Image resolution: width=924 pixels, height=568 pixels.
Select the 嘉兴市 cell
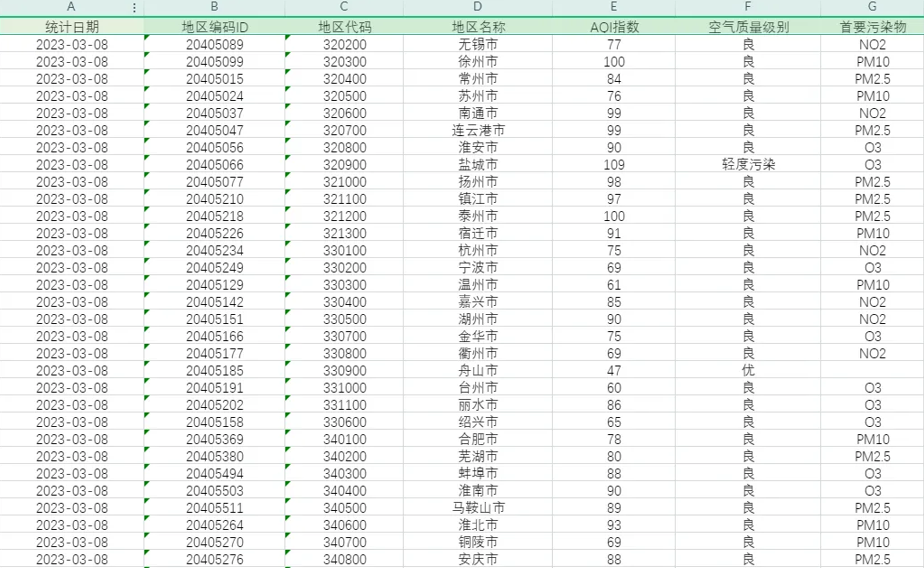[x=478, y=301]
